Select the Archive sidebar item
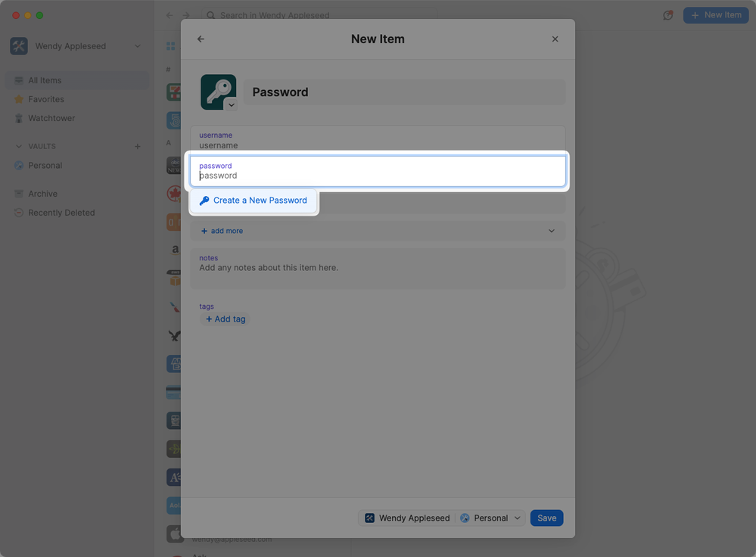Viewport: 756px width, 557px height. pos(42,194)
